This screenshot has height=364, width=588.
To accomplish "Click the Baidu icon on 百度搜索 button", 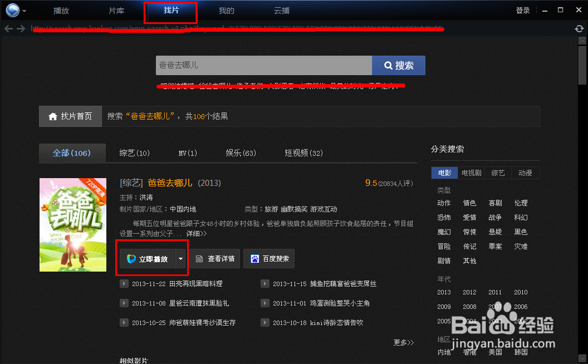I will [x=255, y=258].
